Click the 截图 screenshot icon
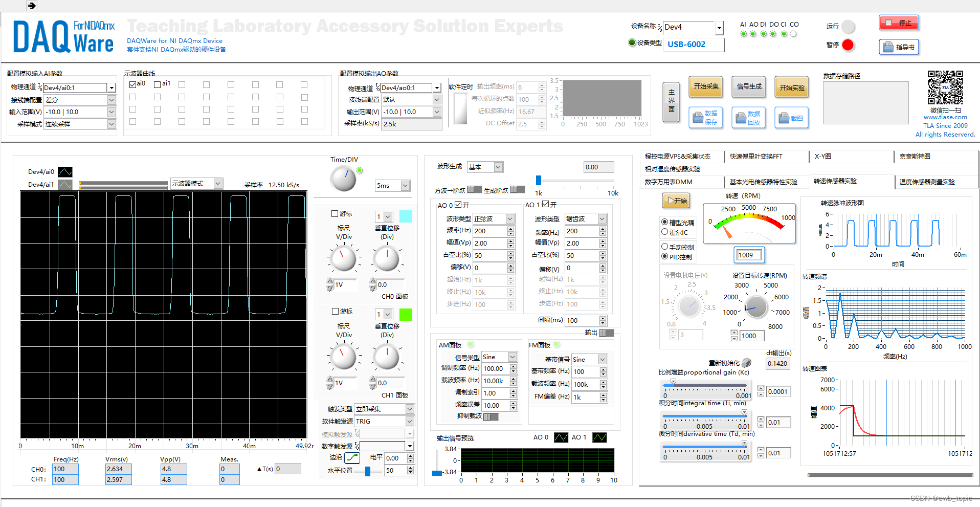 pos(791,117)
